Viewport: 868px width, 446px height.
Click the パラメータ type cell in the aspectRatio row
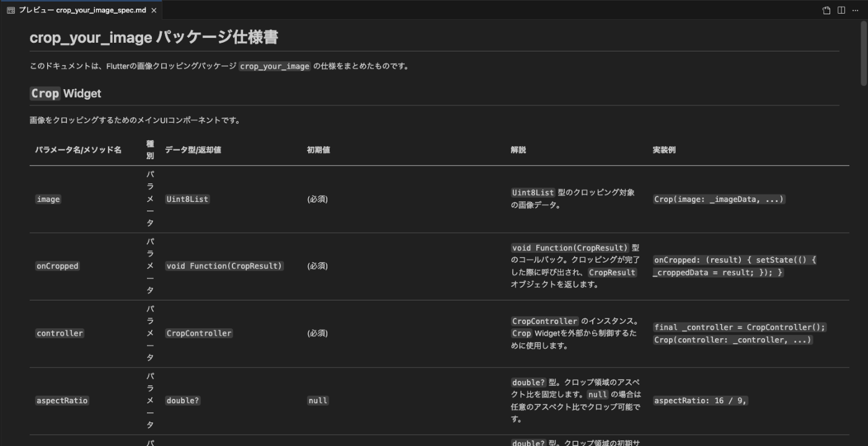click(150, 401)
